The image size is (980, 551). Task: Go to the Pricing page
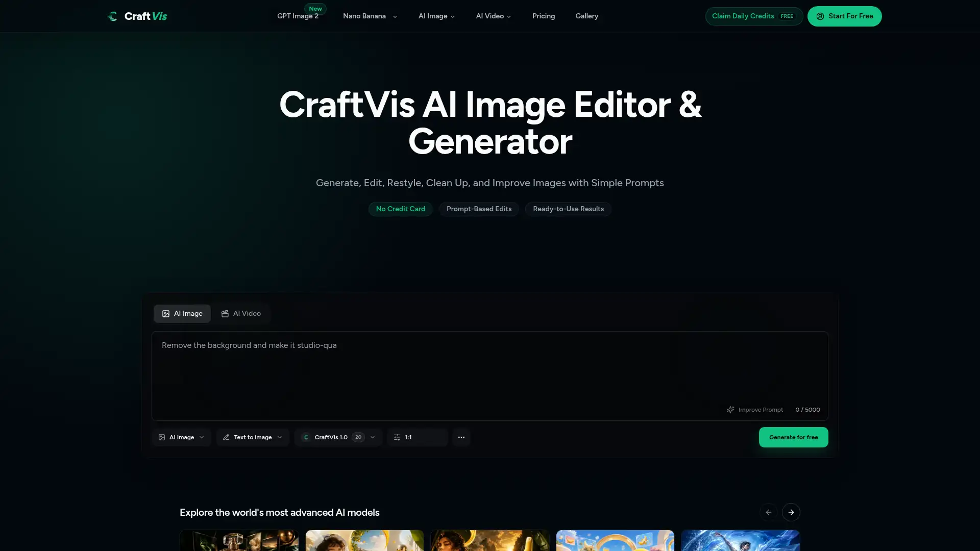pos(543,16)
